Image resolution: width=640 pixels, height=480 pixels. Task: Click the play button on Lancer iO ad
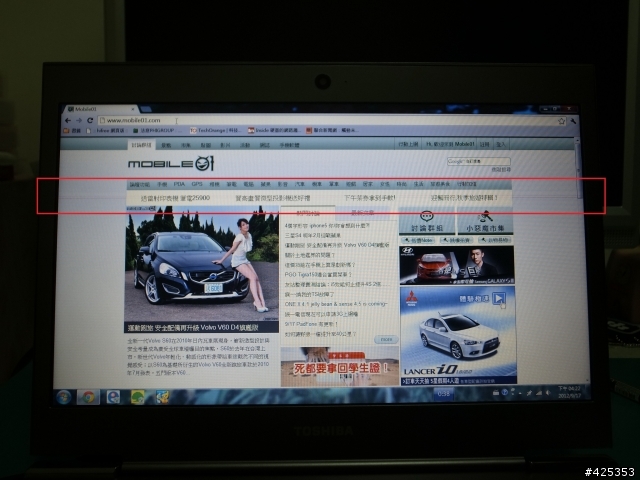tap(498, 298)
